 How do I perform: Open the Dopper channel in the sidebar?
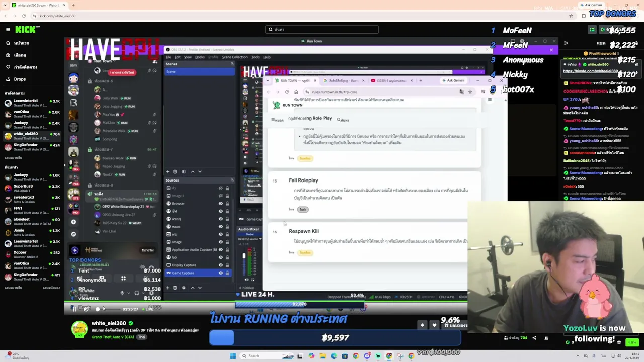click(x=32, y=253)
